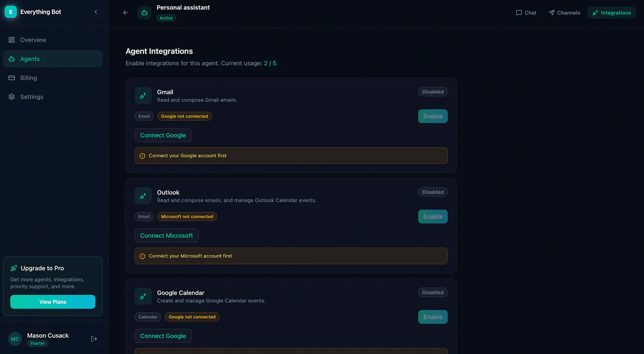Screen dimensions: 644x354
Task: Click the 2 / 5 usage count
Action: click(270, 63)
